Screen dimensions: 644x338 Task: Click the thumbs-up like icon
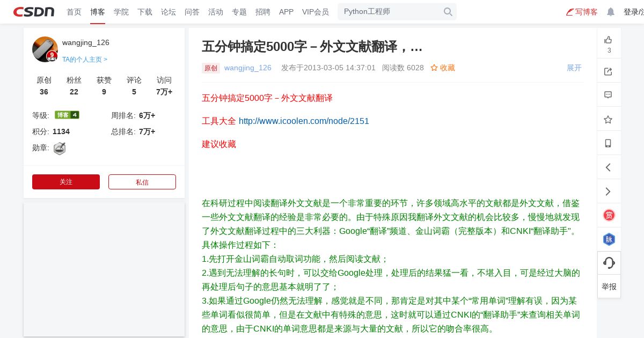pos(608,40)
